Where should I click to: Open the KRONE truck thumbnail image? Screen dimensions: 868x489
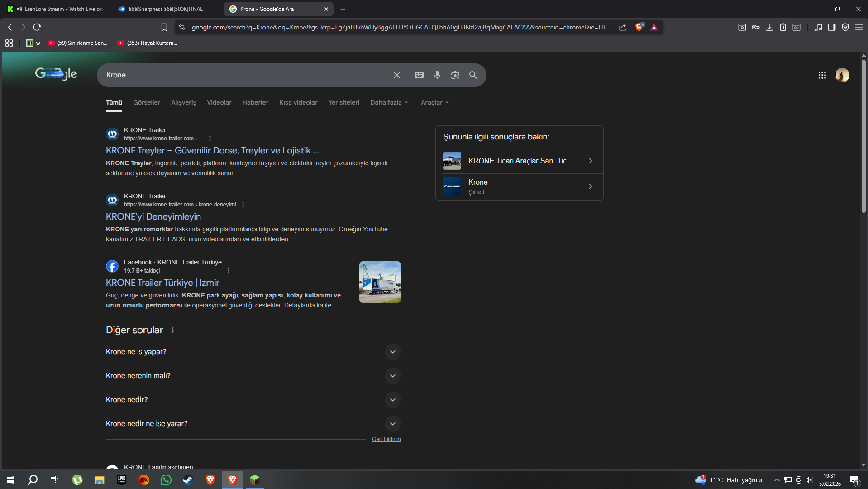[380, 282]
